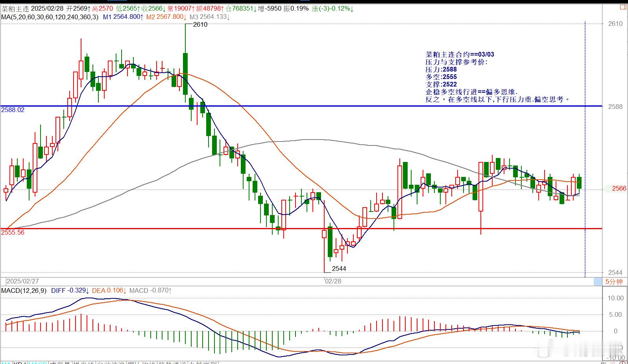
Task: Click the DEA 0.106 value
Action: [x=109, y=290]
